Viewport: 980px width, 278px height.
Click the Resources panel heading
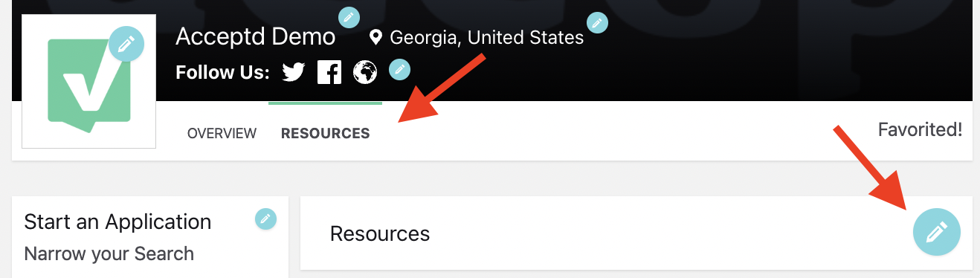pyautogui.click(x=380, y=233)
